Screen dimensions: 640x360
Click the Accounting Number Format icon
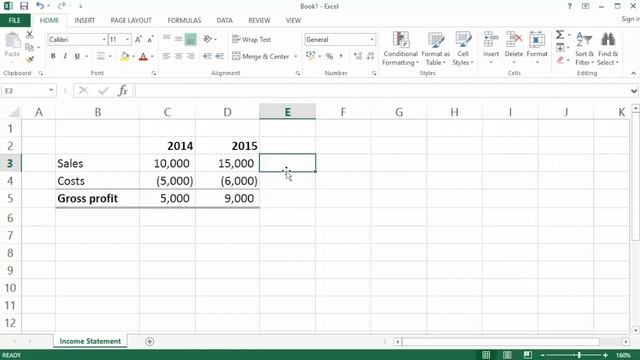point(311,56)
